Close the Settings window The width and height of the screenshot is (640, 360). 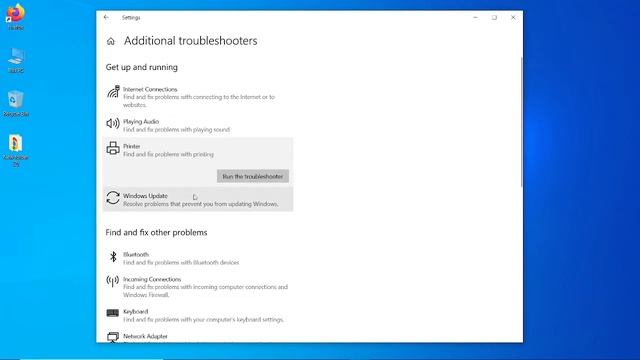513,18
